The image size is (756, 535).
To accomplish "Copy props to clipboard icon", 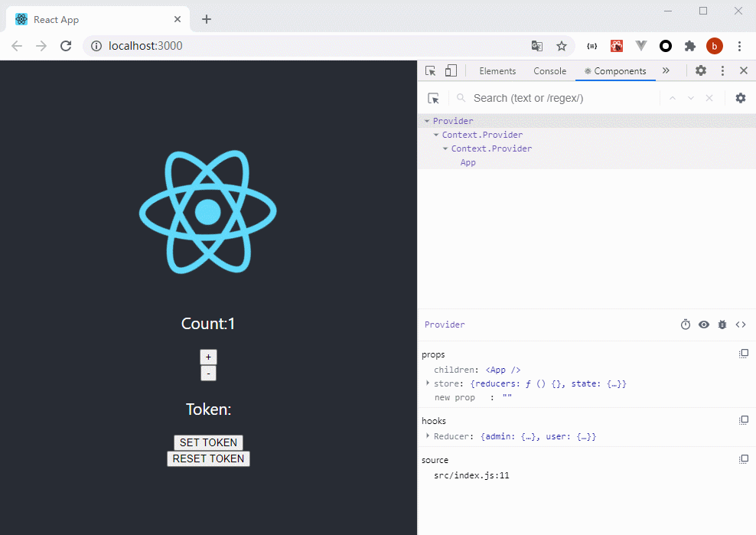I will pos(744,354).
